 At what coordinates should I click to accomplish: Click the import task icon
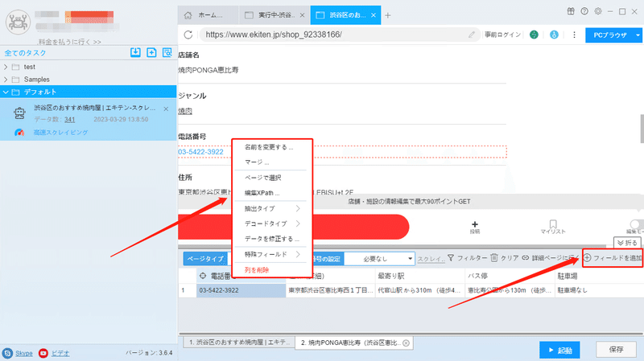[x=135, y=52]
